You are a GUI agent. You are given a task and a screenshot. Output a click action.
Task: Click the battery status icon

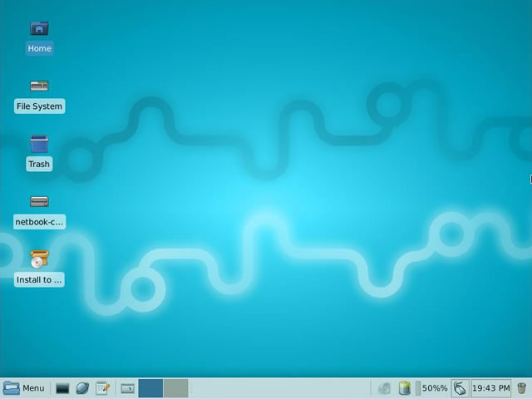(x=405, y=388)
